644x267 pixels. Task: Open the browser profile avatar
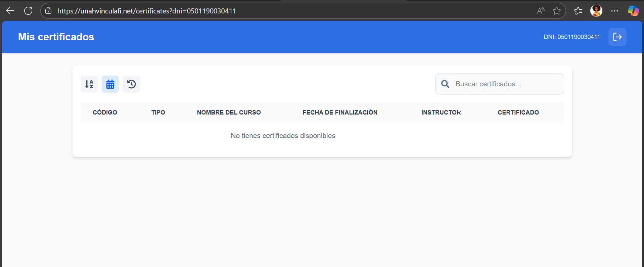click(x=596, y=11)
